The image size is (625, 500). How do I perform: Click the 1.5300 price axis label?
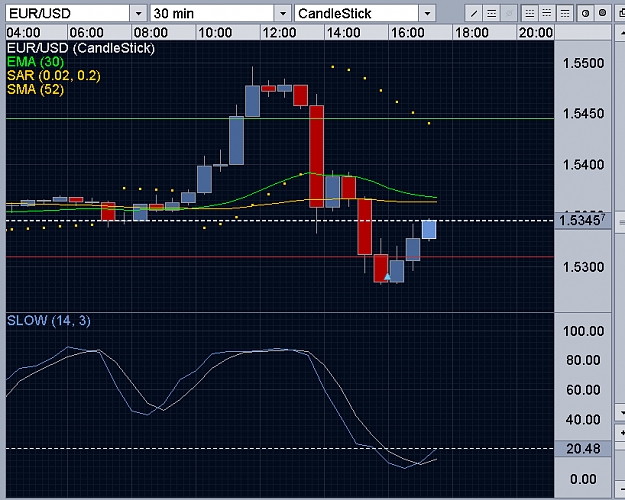(583, 267)
